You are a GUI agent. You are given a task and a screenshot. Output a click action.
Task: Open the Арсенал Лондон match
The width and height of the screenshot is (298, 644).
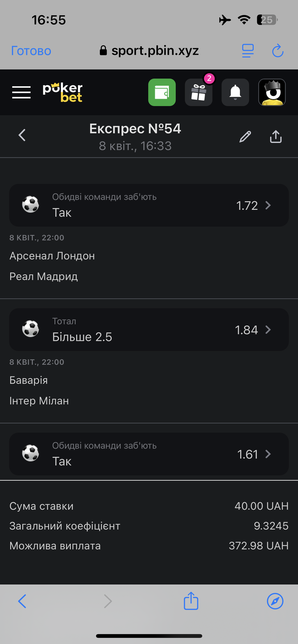[x=52, y=256]
